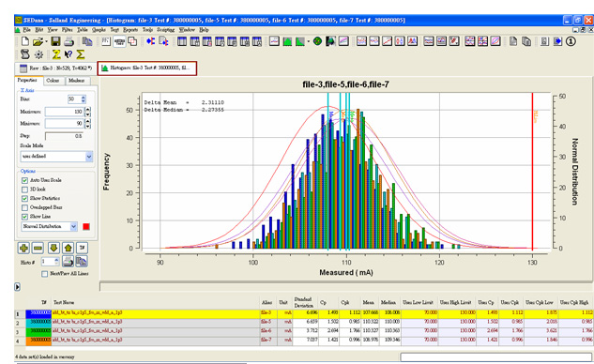The height and width of the screenshot is (364, 594).
Task: Enable the 3D look checkbox
Action: 24,190
